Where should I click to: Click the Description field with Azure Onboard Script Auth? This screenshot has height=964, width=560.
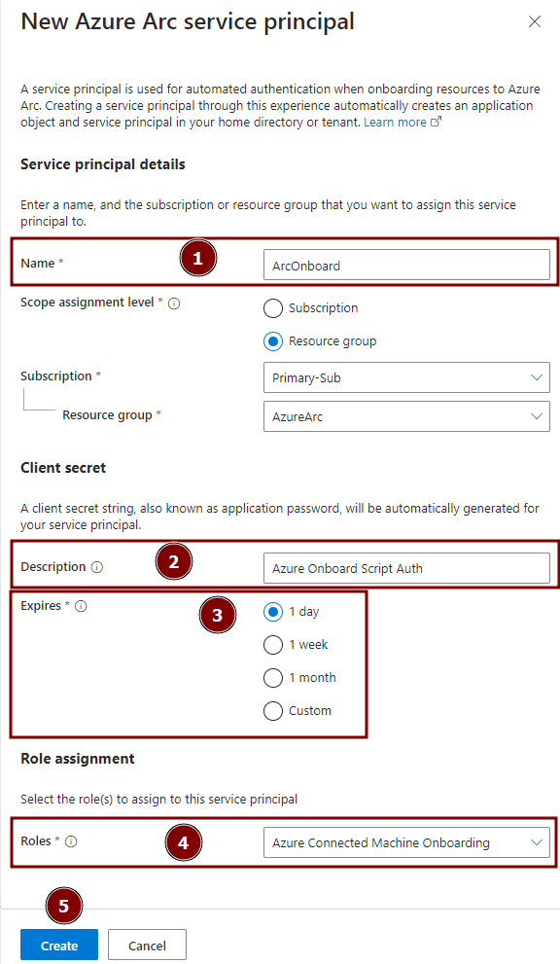click(406, 569)
